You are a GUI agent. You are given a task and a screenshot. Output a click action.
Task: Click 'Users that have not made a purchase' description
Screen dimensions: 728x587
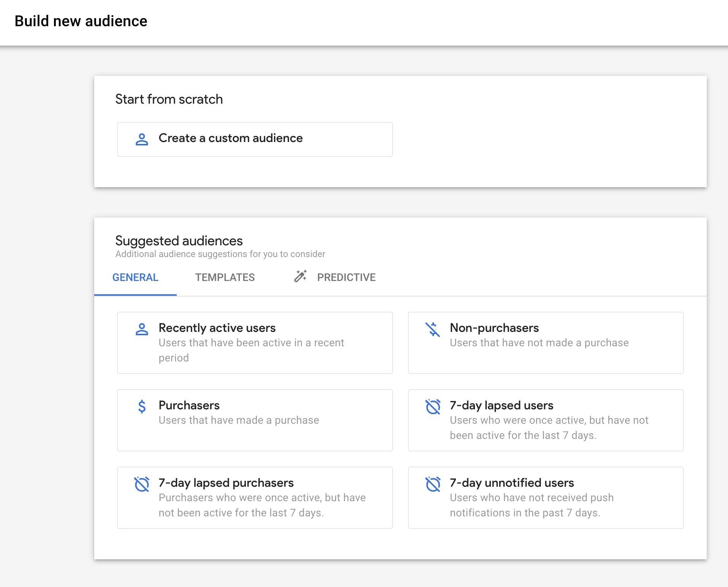pyautogui.click(x=539, y=343)
